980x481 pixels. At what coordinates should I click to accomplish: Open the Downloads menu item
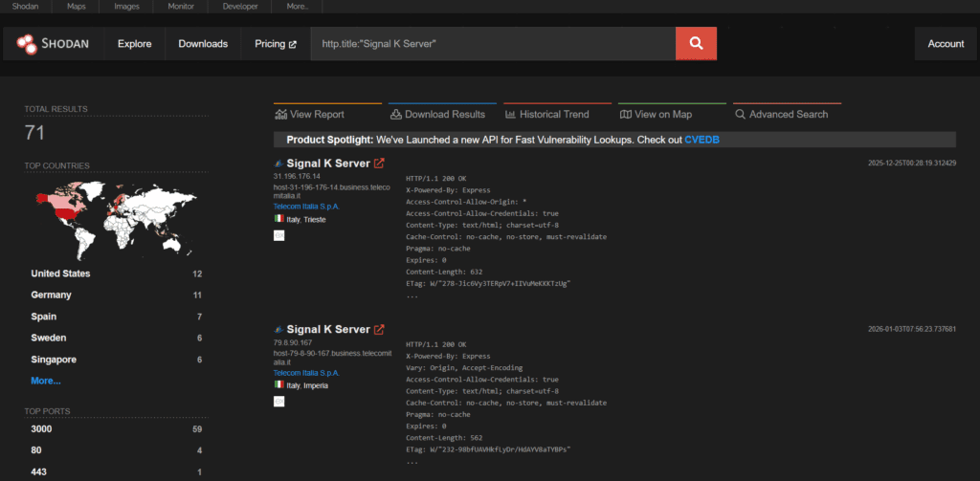[203, 44]
